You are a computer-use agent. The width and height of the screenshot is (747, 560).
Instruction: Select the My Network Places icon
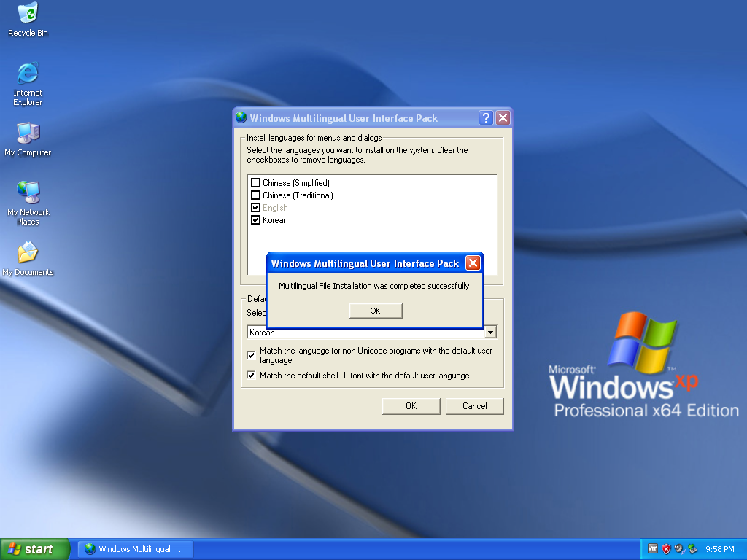pos(28,203)
